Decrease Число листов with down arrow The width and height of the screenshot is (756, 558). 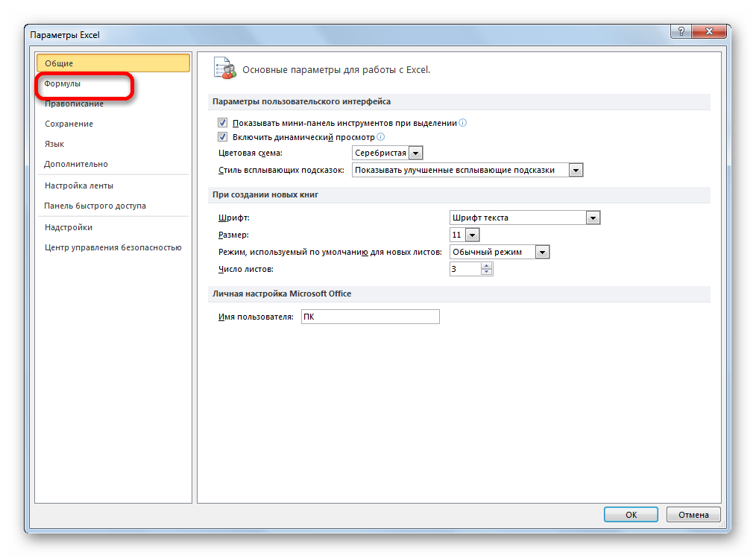point(487,272)
